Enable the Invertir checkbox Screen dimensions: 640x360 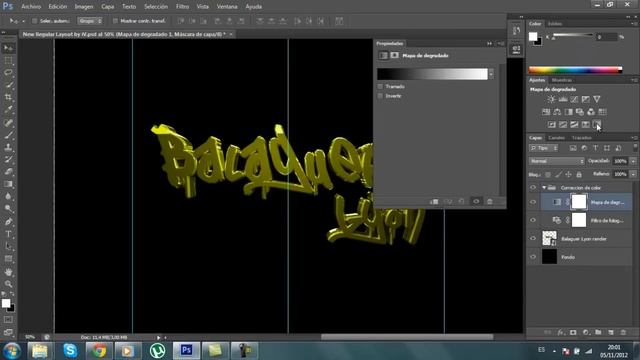(380, 96)
